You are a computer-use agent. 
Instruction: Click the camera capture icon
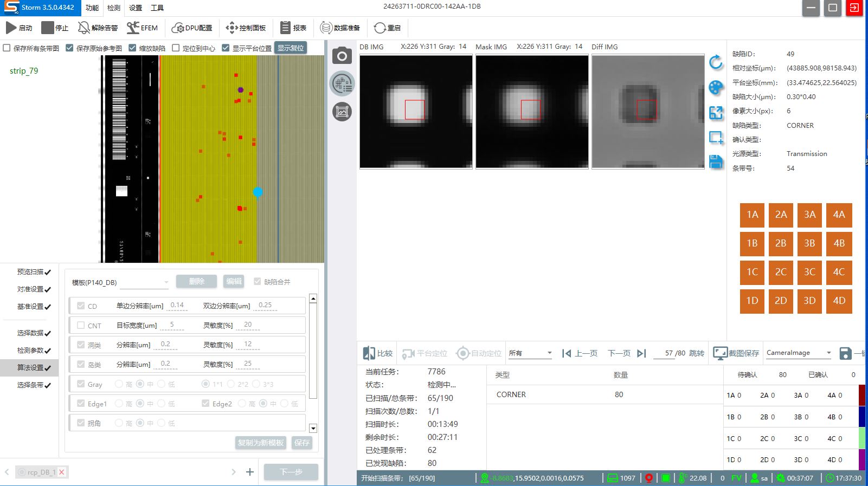[x=342, y=56]
